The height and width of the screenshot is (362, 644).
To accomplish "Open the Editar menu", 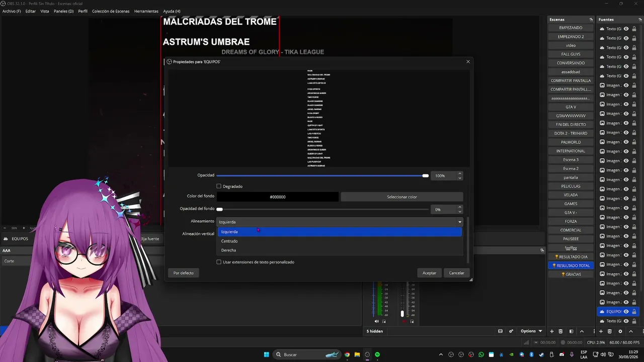I will (31, 11).
